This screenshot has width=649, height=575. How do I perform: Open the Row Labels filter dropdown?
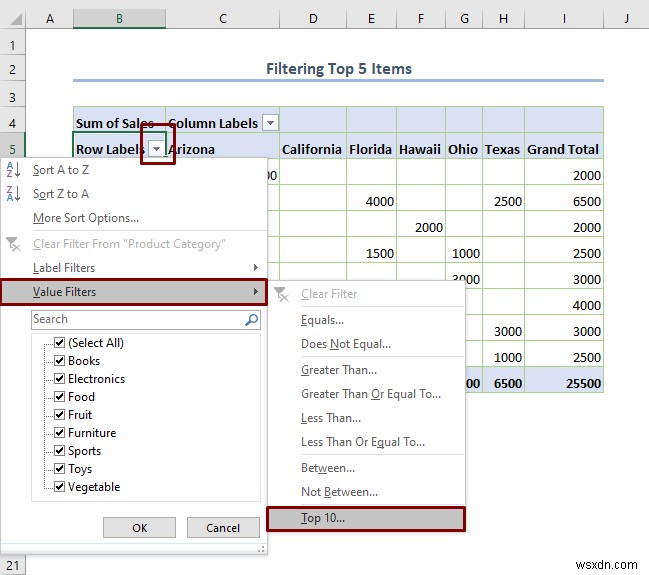point(156,149)
